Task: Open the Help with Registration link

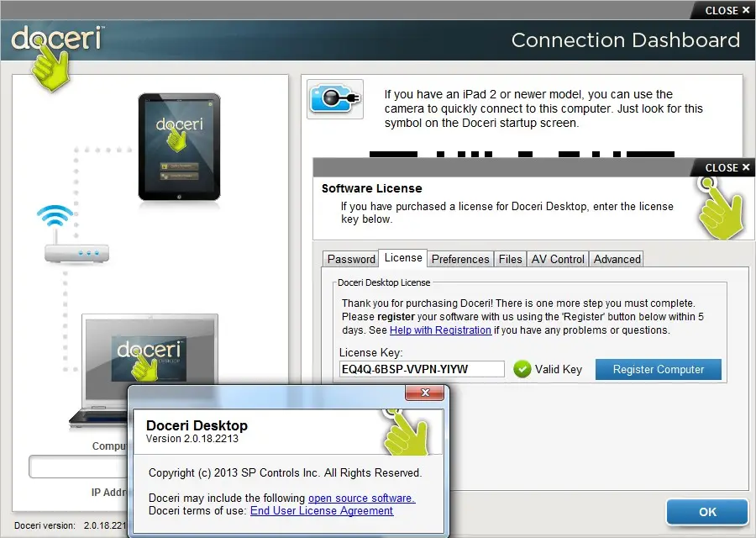Action: coord(440,330)
